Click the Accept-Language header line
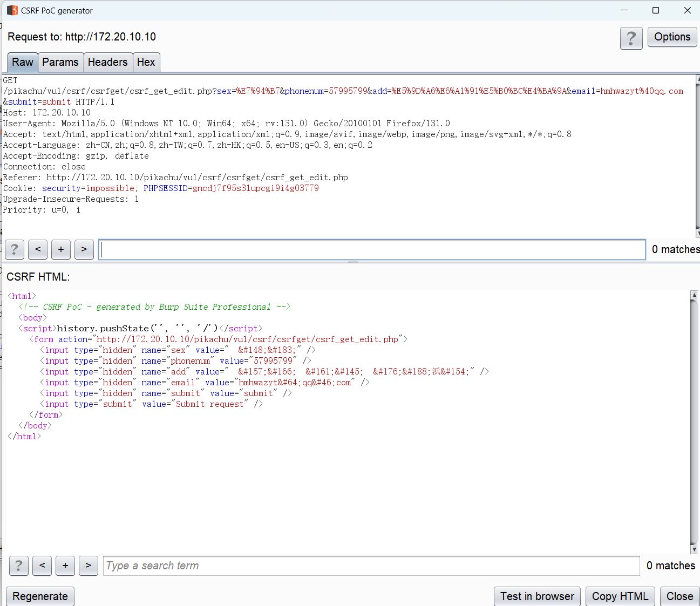The image size is (700, 606). 187,145
